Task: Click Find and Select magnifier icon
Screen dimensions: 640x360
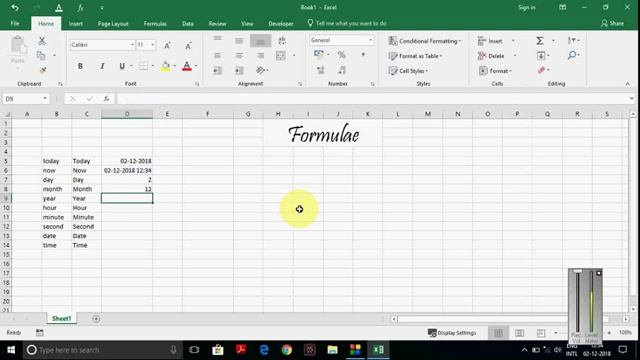Action: [572, 55]
